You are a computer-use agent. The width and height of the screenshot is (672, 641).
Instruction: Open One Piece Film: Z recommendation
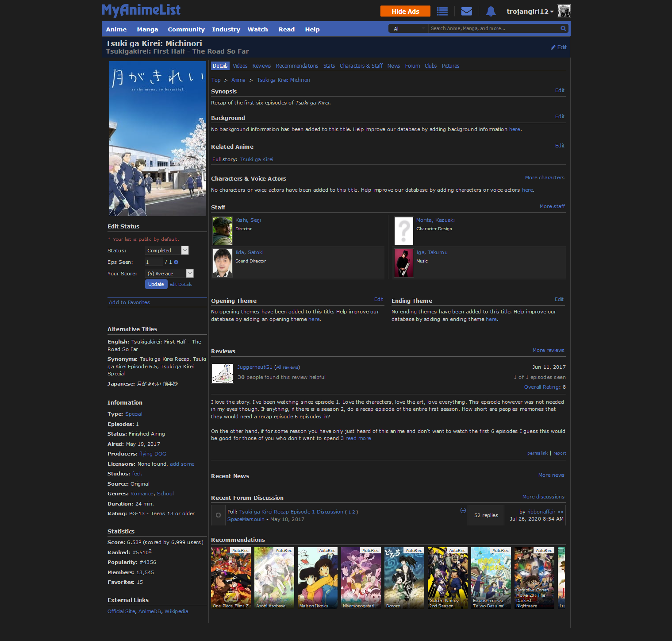click(x=231, y=578)
